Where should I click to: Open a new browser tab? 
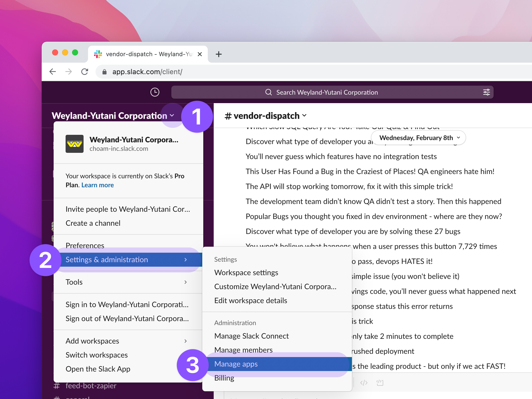(x=218, y=54)
